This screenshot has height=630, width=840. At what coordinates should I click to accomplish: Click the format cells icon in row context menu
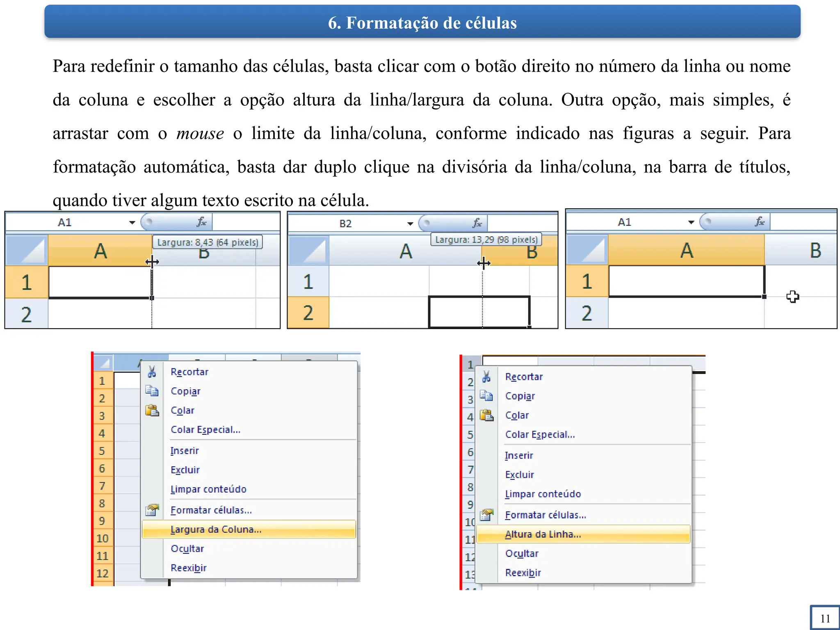pyautogui.click(x=486, y=515)
